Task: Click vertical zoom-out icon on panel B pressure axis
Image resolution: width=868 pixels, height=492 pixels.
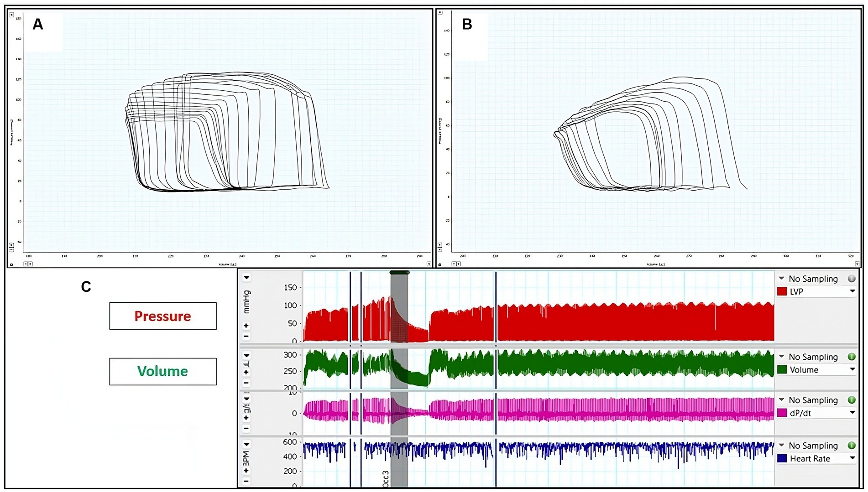Action: pos(440,249)
